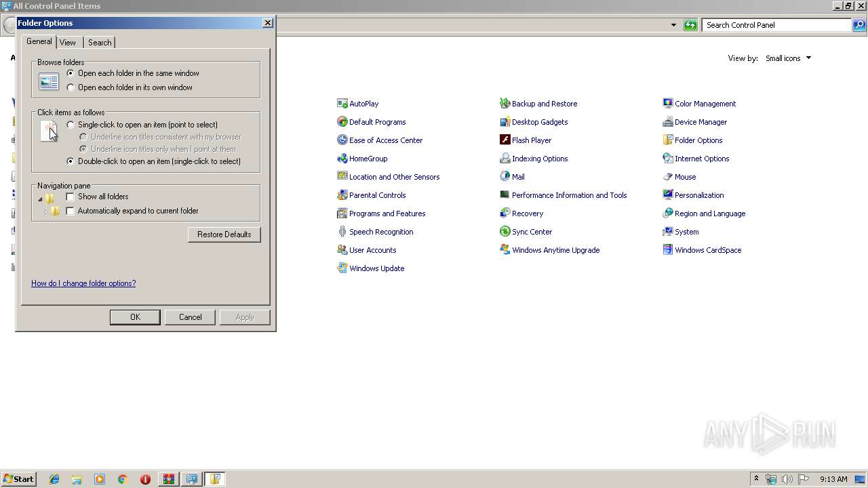Close the Folder Options dialog
Viewport: 868px width, 488px height.
(x=268, y=23)
